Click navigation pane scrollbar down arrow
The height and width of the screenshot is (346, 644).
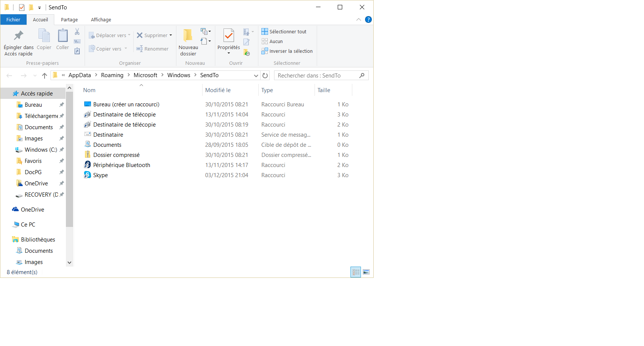click(69, 263)
